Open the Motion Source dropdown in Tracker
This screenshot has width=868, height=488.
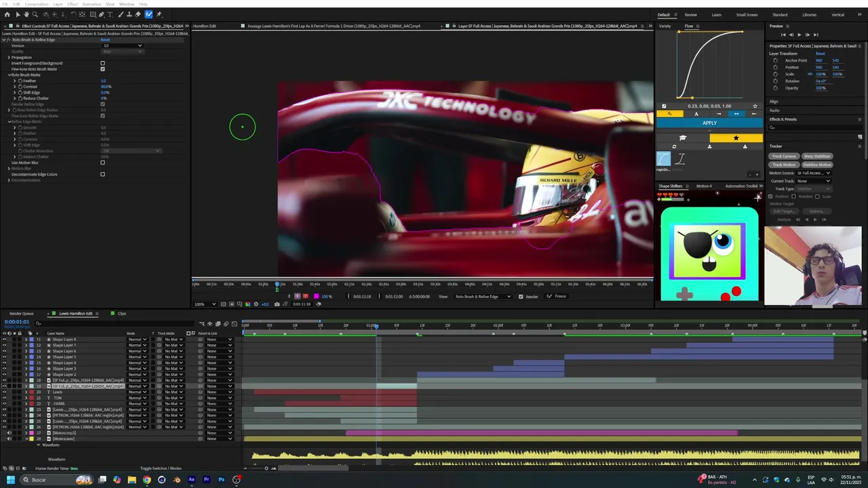[813, 173]
